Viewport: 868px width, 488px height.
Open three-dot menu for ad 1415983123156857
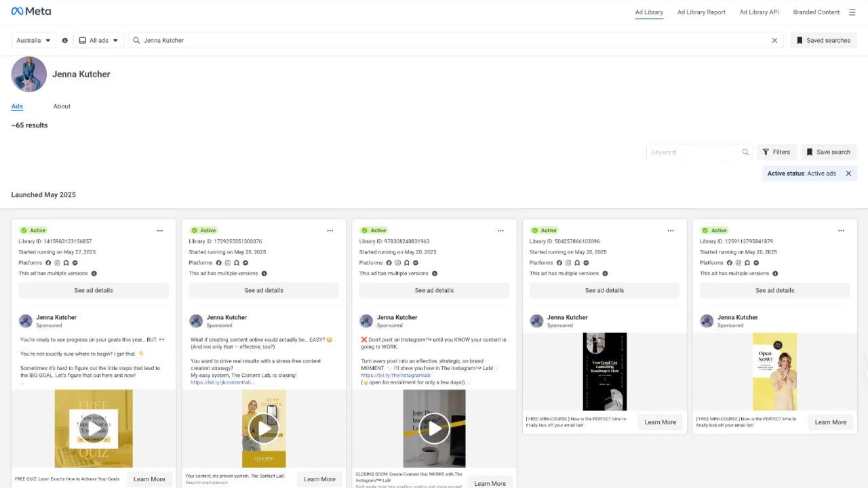(x=160, y=230)
